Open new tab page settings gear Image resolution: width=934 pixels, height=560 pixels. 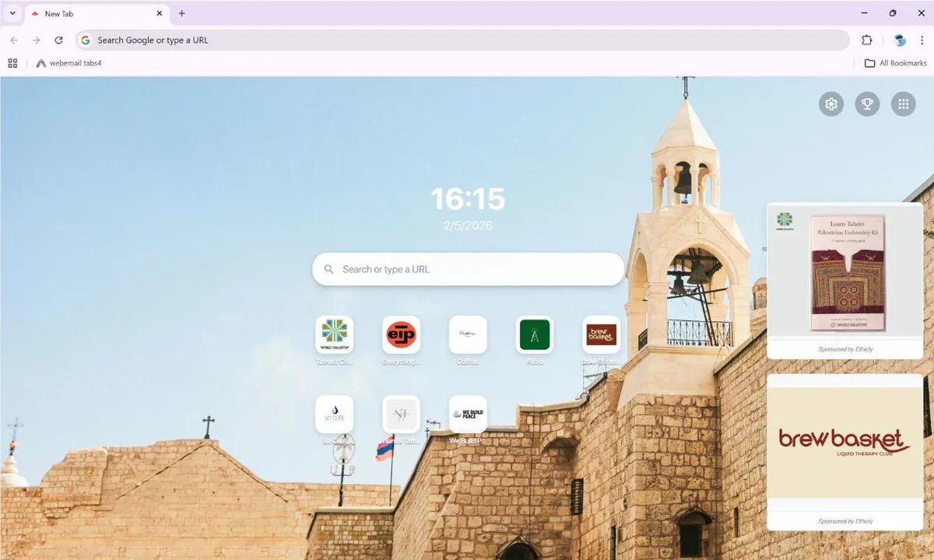[x=831, y=104]
